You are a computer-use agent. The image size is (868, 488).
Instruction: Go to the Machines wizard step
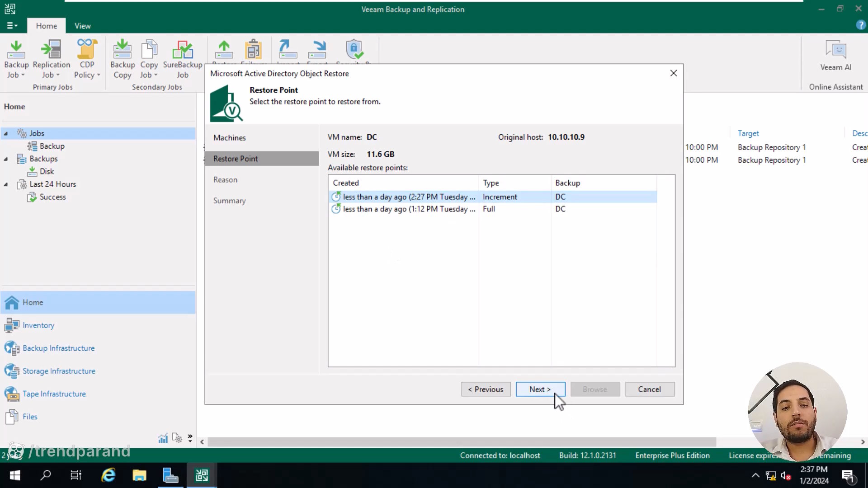click(x=230, y=138)
